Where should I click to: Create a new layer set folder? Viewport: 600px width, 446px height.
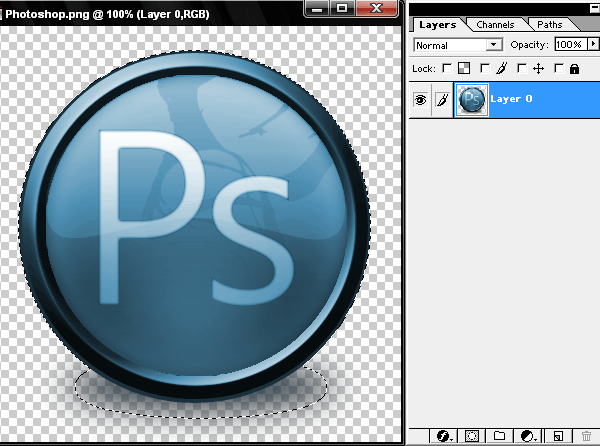point(499,436)
